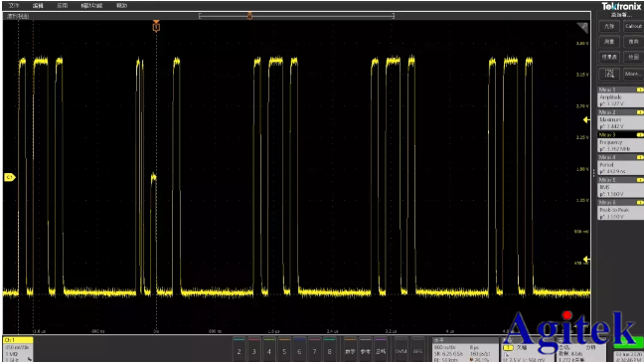
Task: Select the yellow C1 channel ground marker
Action: [10, 177]
